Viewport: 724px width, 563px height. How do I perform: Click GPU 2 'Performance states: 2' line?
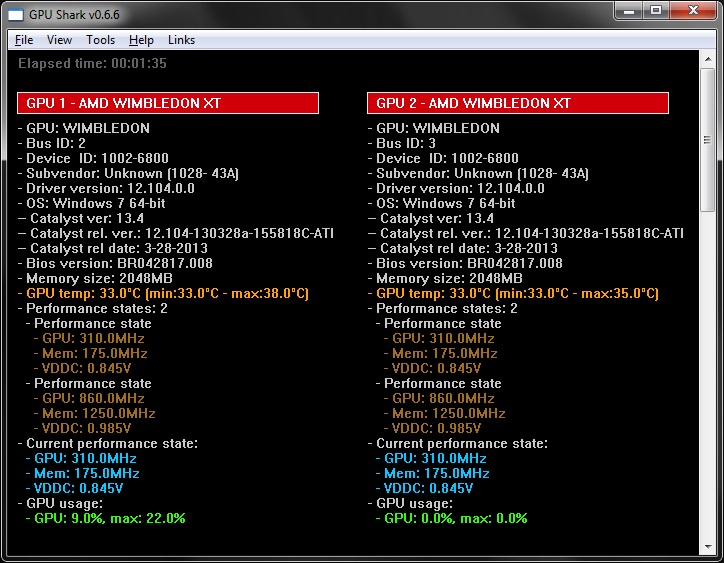point(442,309)
